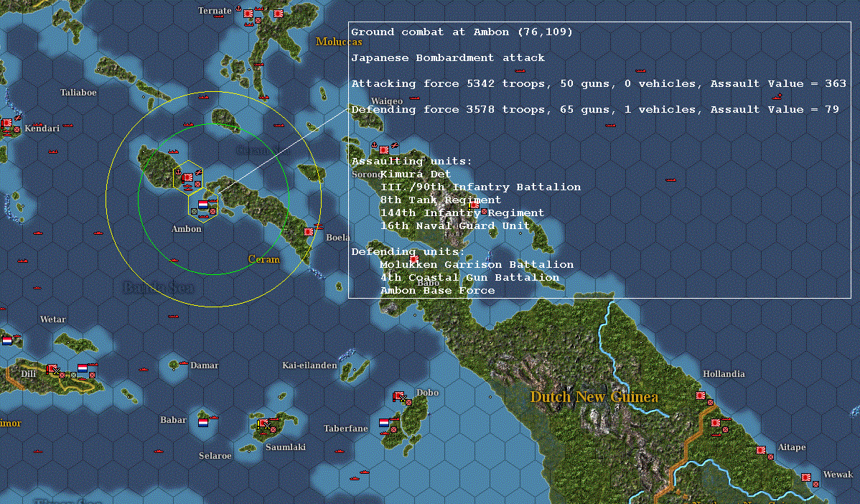Select Japanese combat unit flag at Dili
Image resolution: width=860 pixels, height=504 pixels.
[52, 368]
